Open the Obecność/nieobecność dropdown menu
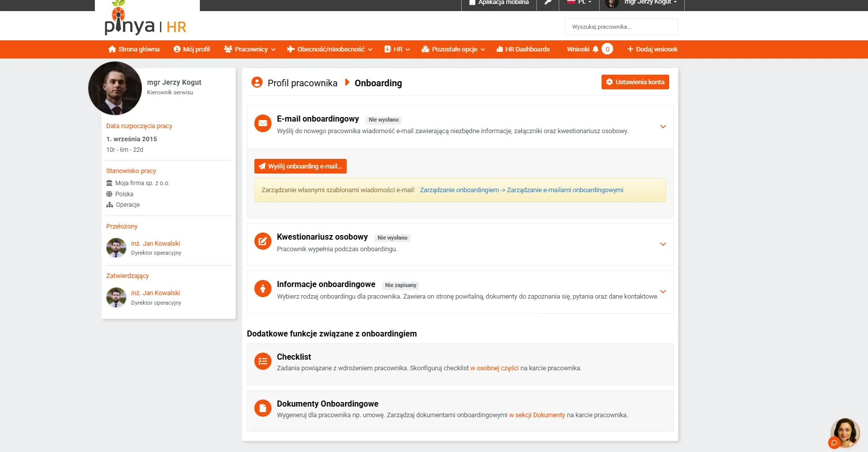 coord(330,49)
